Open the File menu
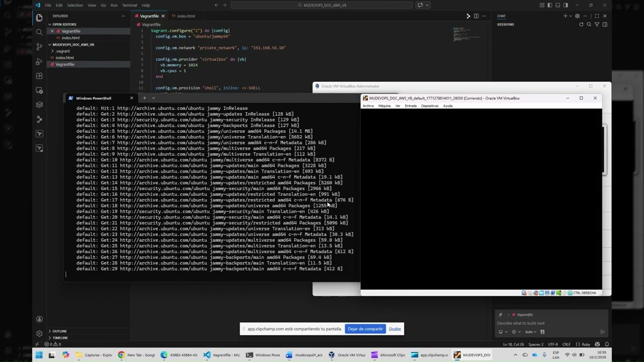The image size is (644, 362). pos(48,5)
